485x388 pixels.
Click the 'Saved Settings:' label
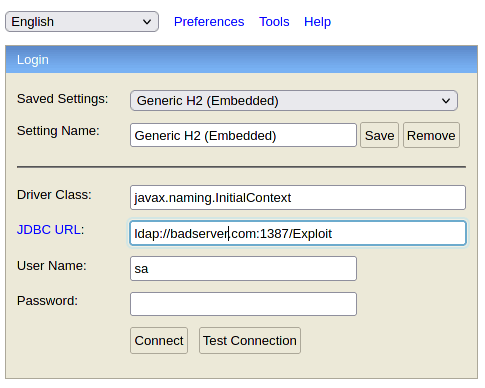63,99
